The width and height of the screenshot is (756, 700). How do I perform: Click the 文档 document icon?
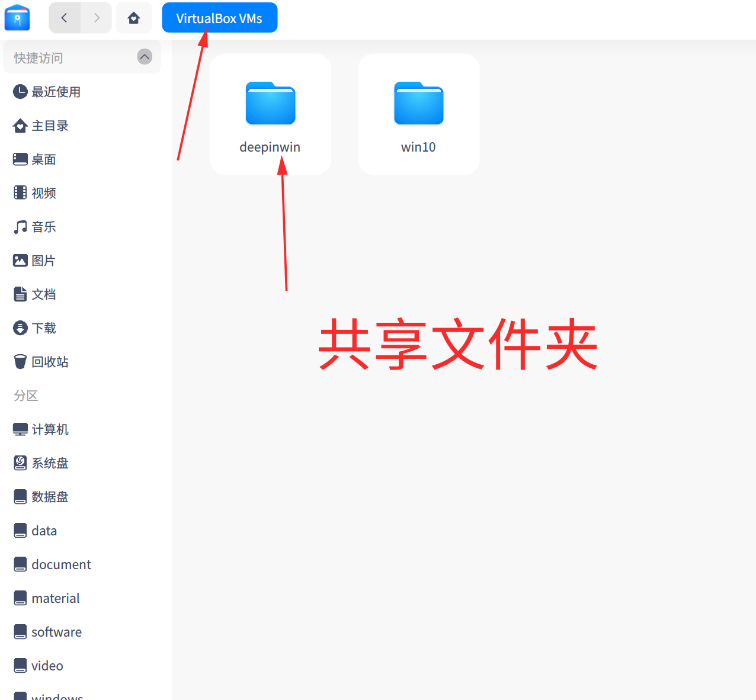pyautogui.click(x=20, y=294)
